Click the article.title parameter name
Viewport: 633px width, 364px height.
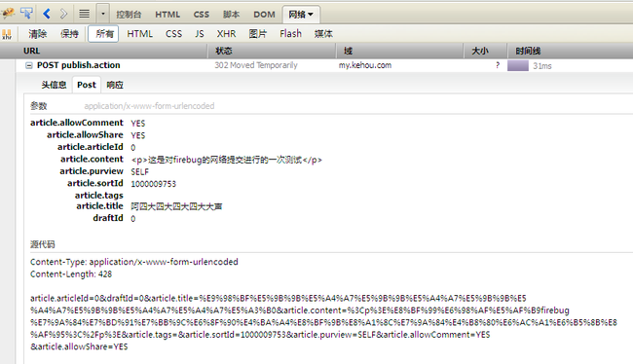tap(99, 205)
